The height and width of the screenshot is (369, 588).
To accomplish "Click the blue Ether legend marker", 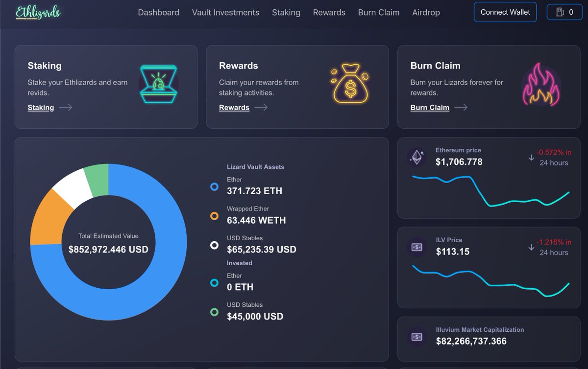I will (x=214, y=186).
